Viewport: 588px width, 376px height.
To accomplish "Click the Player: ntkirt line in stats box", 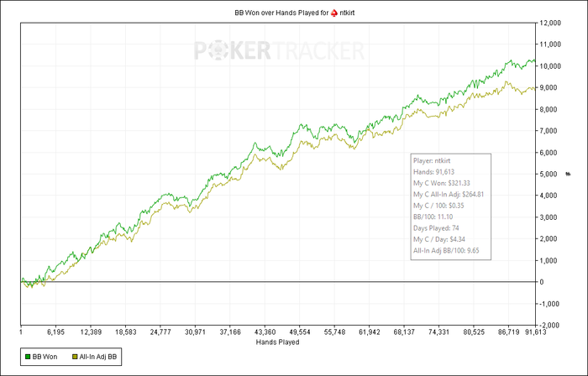I will tap(432, 160).
